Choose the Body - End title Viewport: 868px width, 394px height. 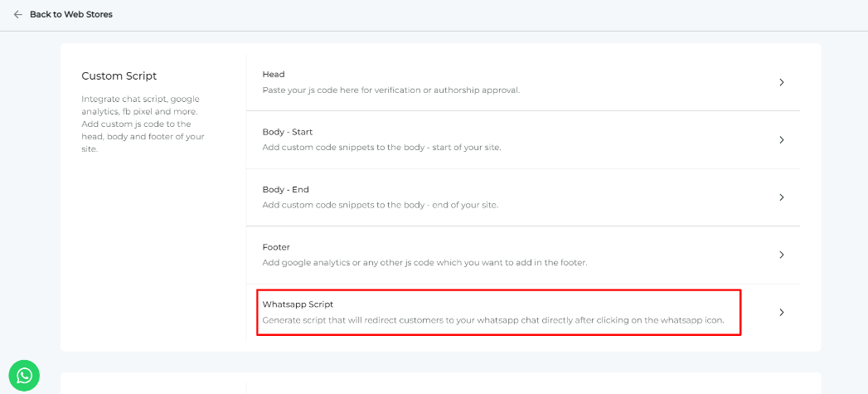coord(286,189)
